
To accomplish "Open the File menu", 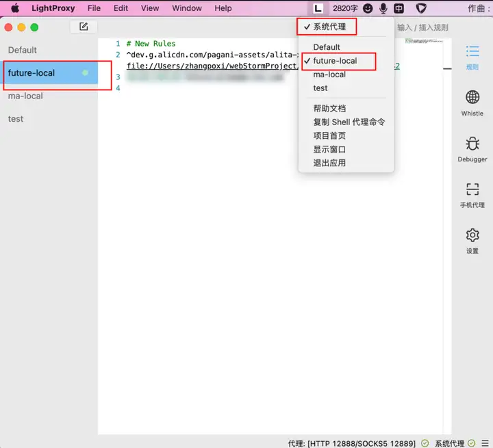I will 94,8.
